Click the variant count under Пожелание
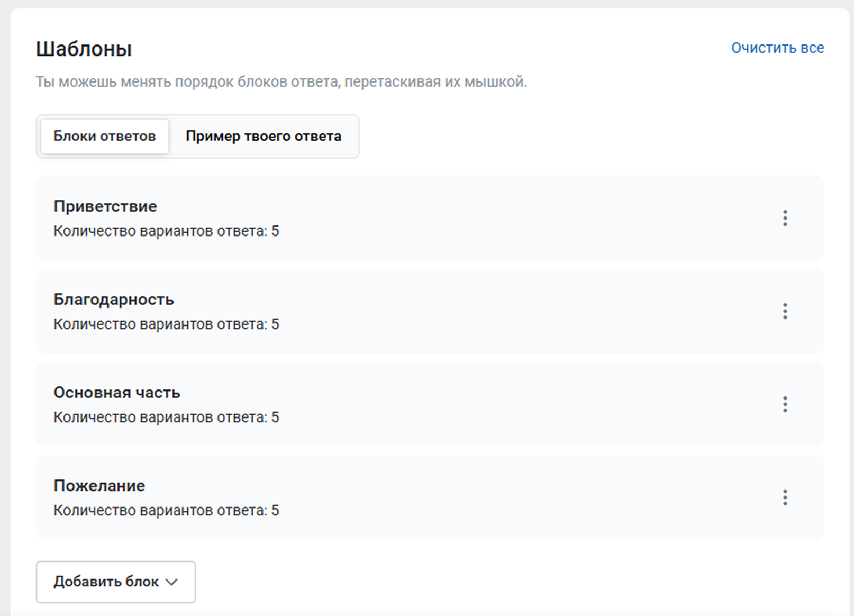 coord(166,511)
